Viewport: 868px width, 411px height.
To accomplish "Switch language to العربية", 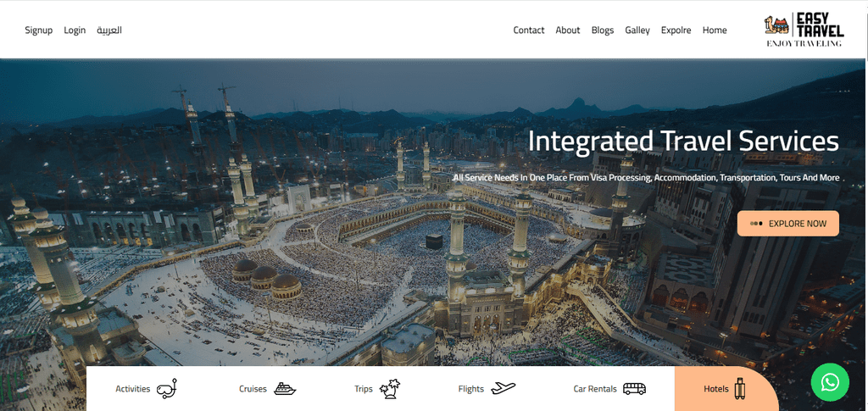I will pos(109,31).
